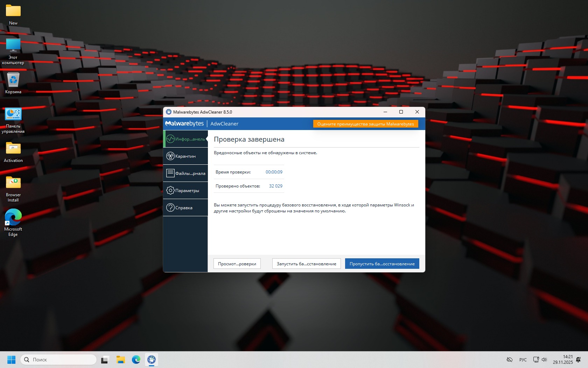Open the Windows Start menu

pos(11,360)
